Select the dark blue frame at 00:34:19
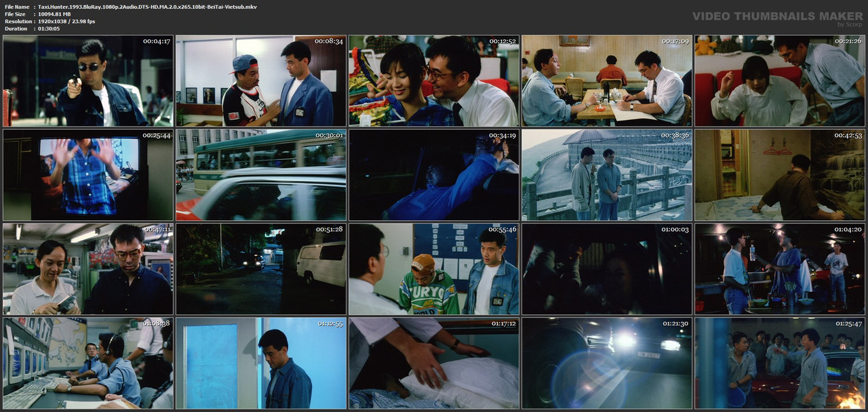 pos(434,175)
